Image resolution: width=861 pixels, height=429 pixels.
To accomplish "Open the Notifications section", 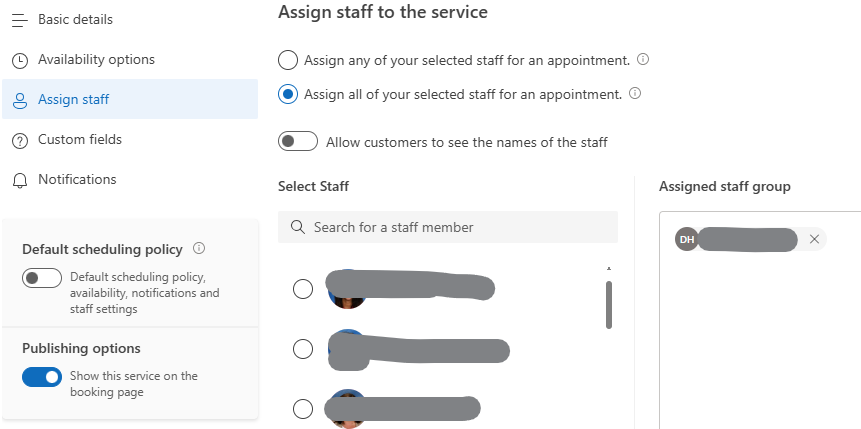I will coord(77,180).
